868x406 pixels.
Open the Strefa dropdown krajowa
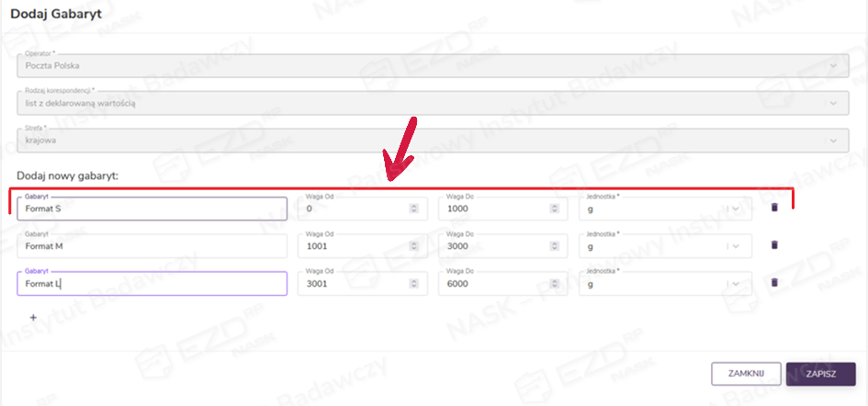pos(832,141)
